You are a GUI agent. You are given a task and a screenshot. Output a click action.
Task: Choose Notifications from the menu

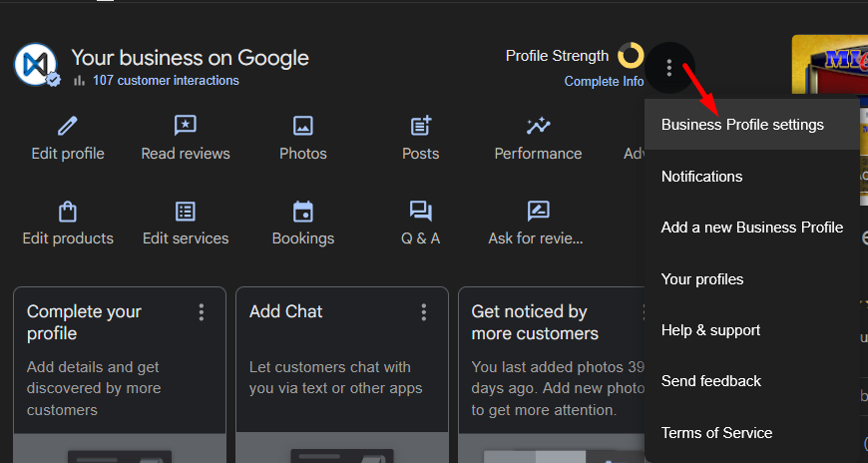coord(701,177)
